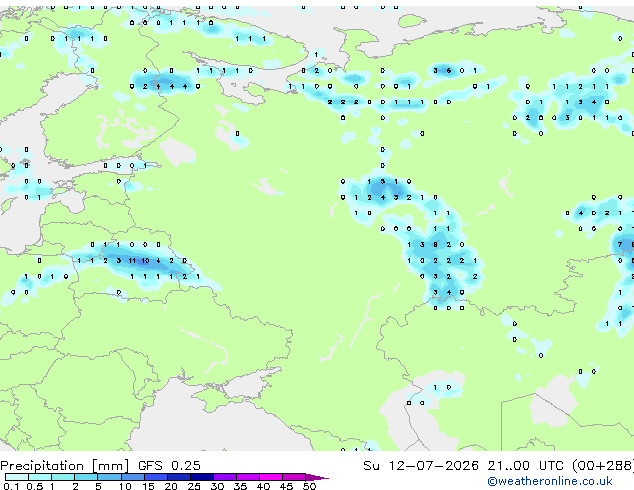
Task: Select the 'GFS 0.25' model label
Action: 169,466
